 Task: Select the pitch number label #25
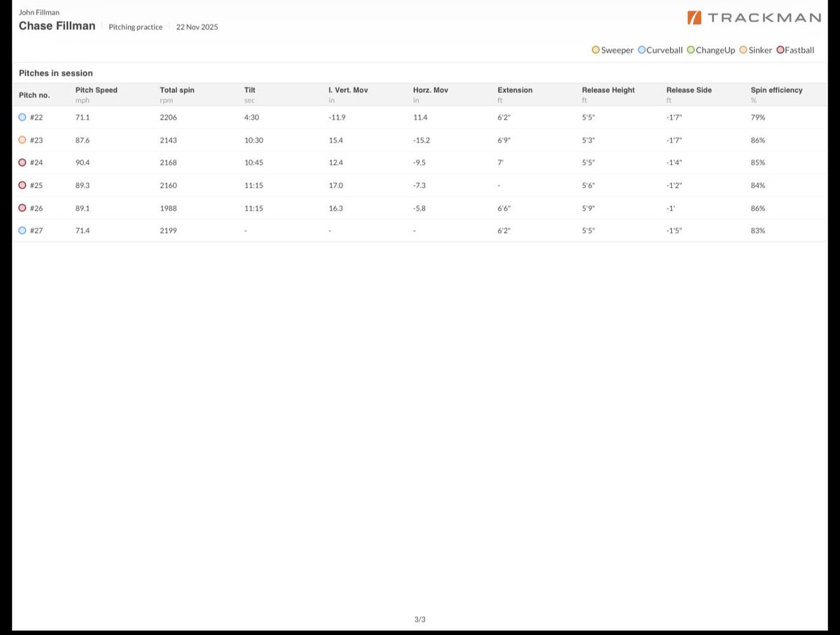(36, 186)
